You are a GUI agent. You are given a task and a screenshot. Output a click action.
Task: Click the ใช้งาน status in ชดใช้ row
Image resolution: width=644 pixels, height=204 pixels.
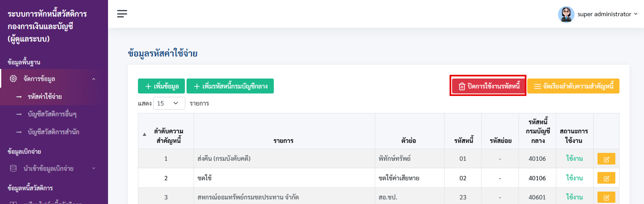574,178
